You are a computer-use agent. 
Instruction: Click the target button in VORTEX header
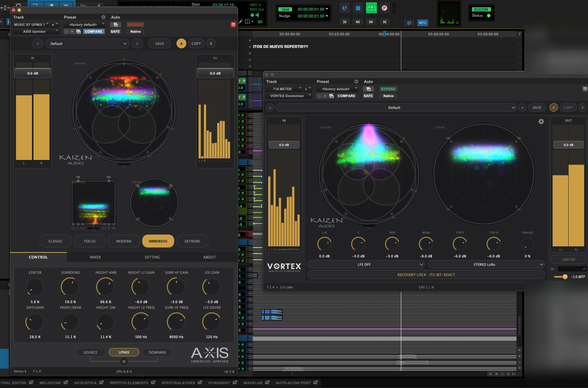tap(585, 89)
